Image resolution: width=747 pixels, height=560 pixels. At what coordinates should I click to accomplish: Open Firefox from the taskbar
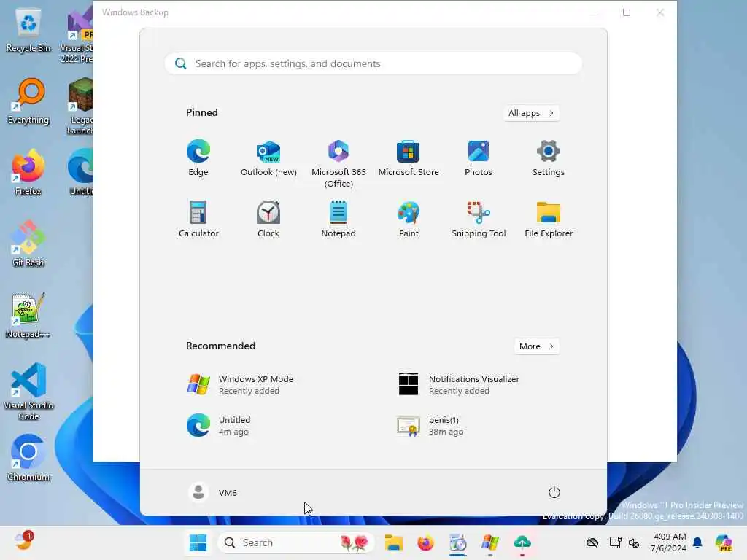click(x=425, y=542)
